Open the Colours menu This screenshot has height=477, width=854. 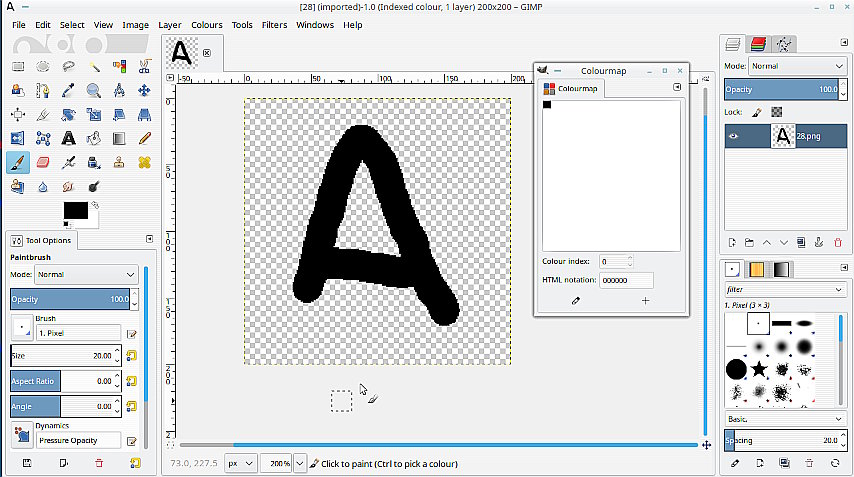(206, 25)
